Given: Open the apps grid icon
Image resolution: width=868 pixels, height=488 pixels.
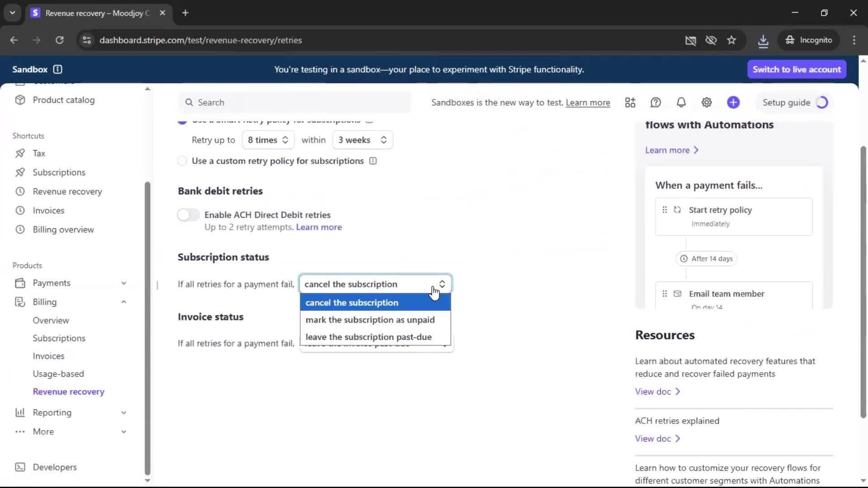Looking at the screenshot, I should pyautogui.click(x=630, y=103).
